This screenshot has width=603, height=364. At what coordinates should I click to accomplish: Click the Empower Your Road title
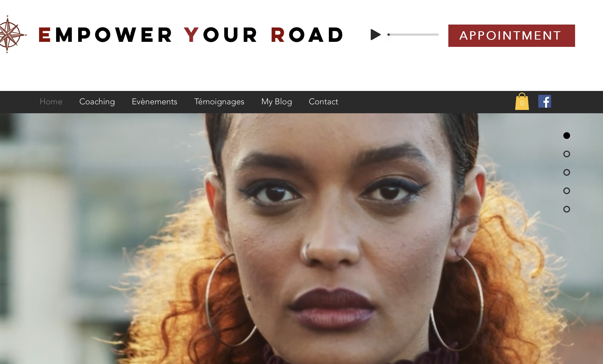191,35
